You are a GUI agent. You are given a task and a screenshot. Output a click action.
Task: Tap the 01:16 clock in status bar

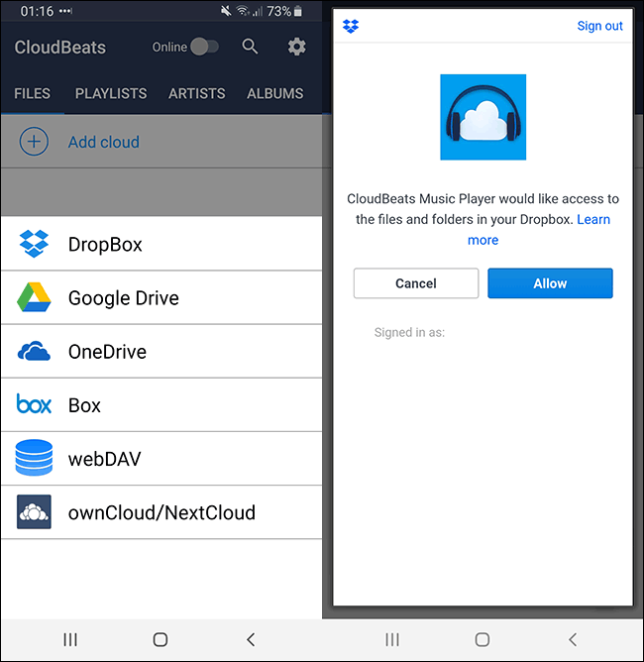(37, 11)
